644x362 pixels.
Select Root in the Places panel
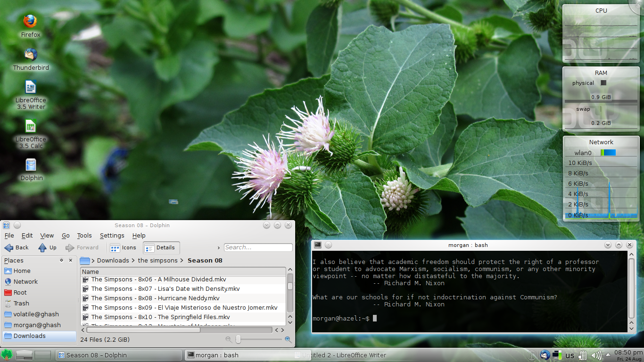[x=39, y=292]
